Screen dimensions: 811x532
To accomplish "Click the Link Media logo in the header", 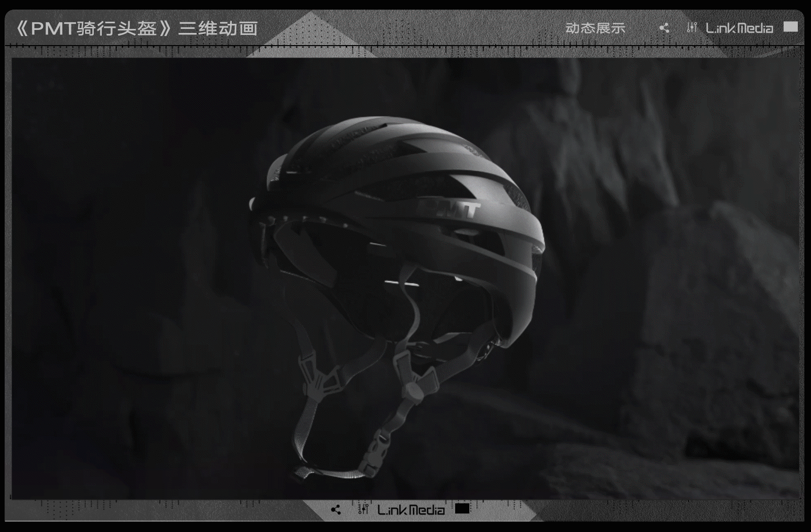I will (x=739, y=28).
